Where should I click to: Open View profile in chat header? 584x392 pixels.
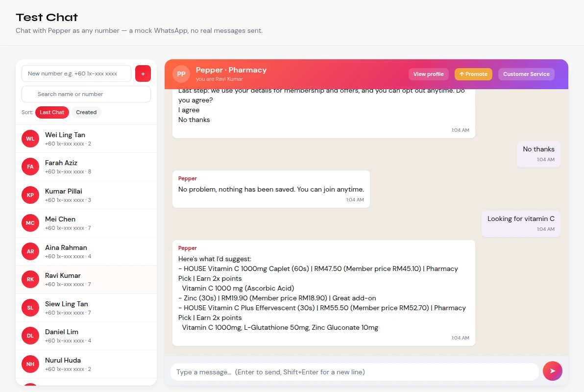click(x=428, y=74)
